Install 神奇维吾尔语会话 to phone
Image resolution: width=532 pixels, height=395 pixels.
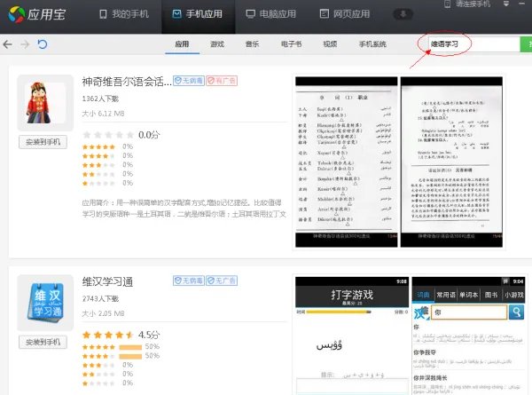tap(43, 142)
